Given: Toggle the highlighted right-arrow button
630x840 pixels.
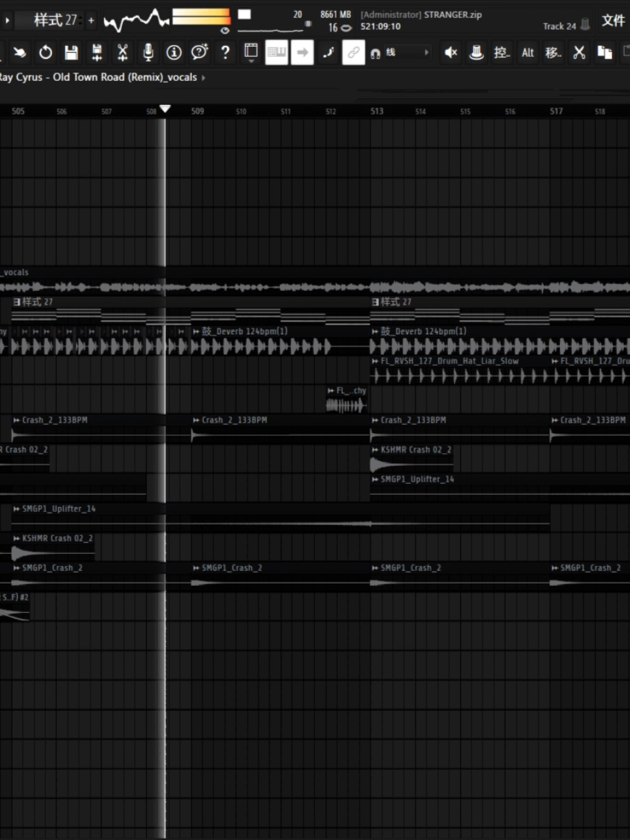Looking at the screenshot, I should coord(302,52).
